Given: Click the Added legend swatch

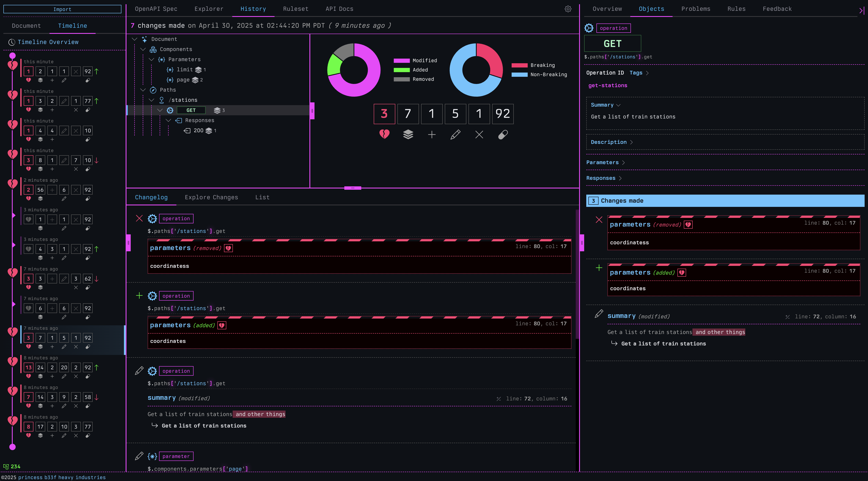Looking at the screenshot, I should (x=402, y=70).
